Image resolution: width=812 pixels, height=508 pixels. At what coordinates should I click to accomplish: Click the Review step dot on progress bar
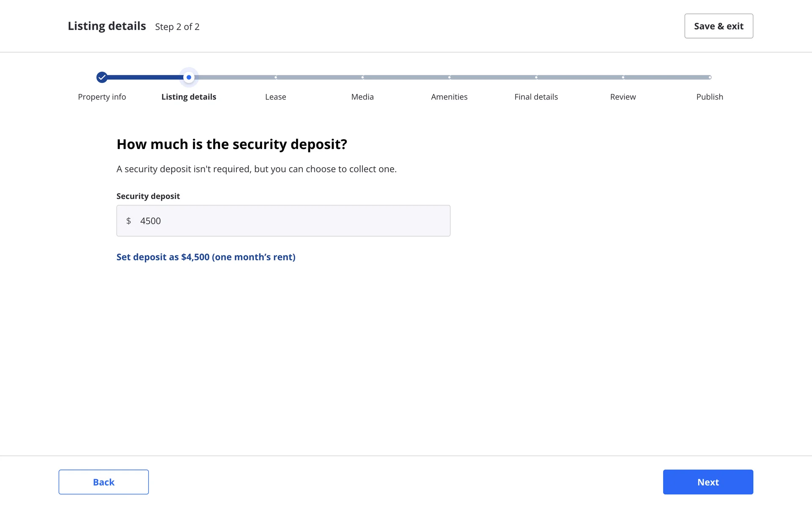pos(623,77)
